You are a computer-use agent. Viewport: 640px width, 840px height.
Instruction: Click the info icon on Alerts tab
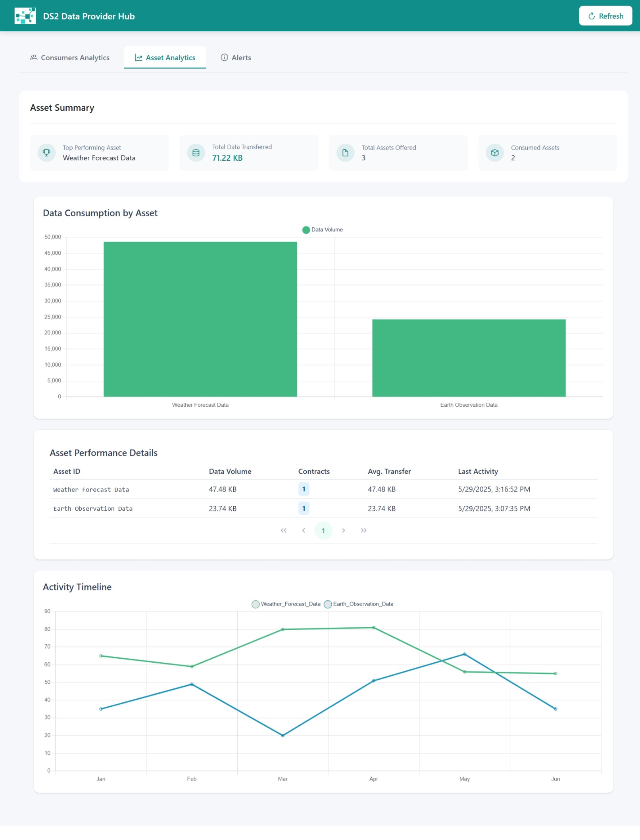(x=224, y=58)
